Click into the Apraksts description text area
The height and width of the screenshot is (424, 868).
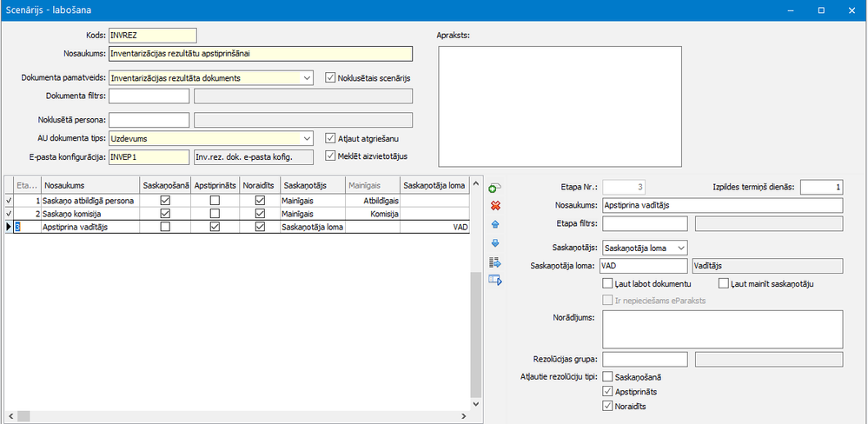pos(559,104)
